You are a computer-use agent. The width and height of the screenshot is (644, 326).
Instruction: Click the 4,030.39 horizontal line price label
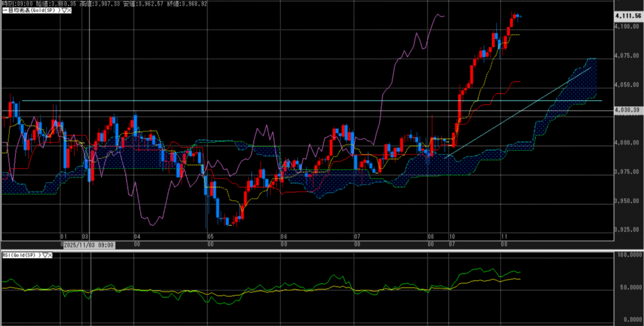[627, 110]
